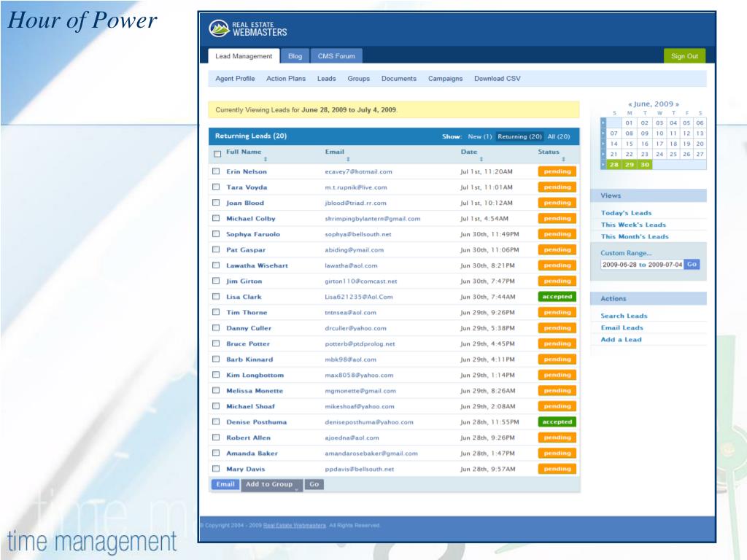Sort leads by Full Name column arrows
Viewport: 747px width, 560px height.
(266, 160)
